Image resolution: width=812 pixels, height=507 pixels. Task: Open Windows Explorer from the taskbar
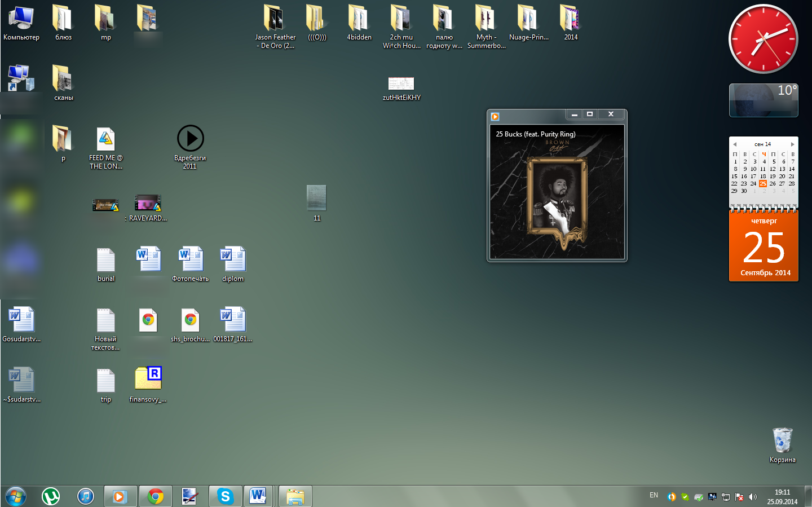(295, 496)
